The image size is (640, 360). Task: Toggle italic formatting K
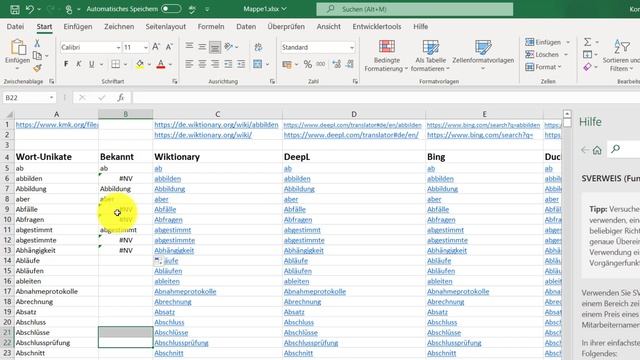click(x=79, y=64)
